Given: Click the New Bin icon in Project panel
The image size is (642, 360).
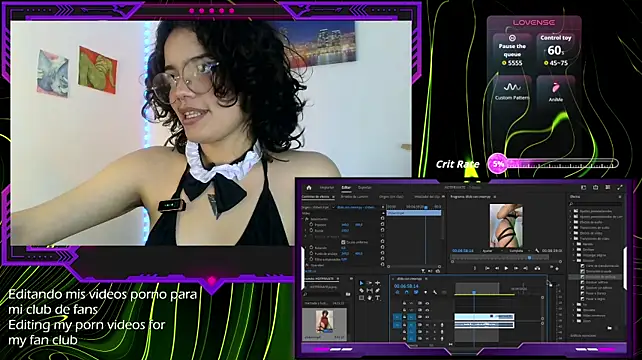Looking at the screenshot, I should (x=348, y=294).
